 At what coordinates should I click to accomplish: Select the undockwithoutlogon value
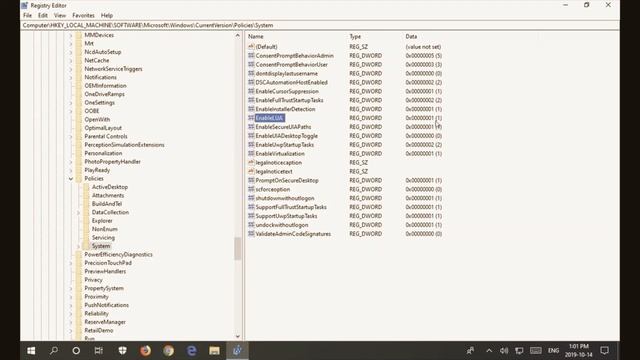(282, 225)
